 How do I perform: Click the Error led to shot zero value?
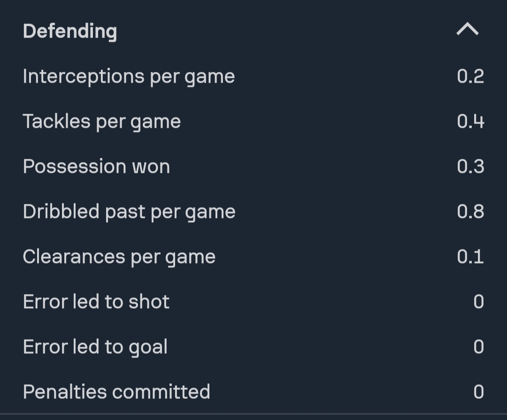[x=478, y=301]
